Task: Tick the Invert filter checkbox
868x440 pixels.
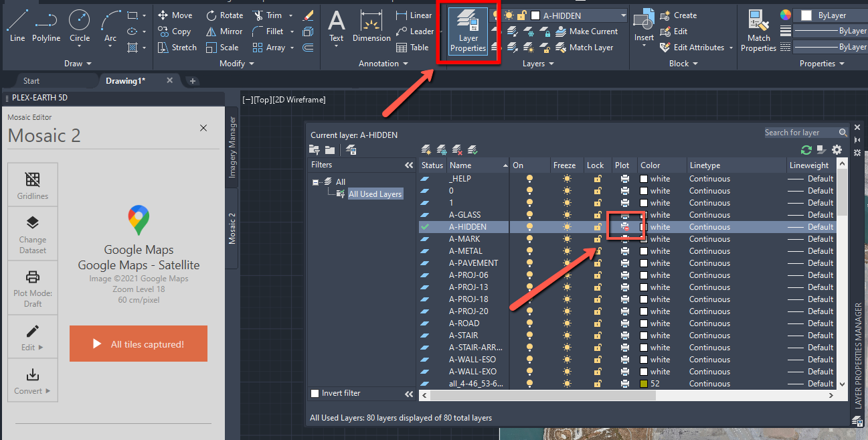Action: tap(315, 393)
